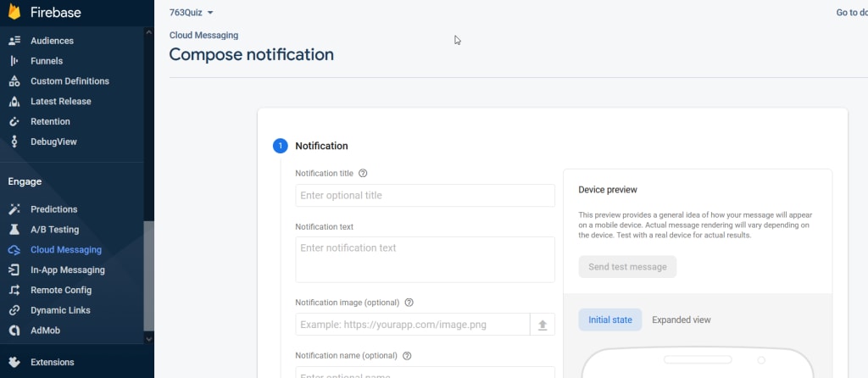Image resolution: width=868 pixels, height=378 pixels.
Task: Click the Notification name input field
Action: pos(426,372)
